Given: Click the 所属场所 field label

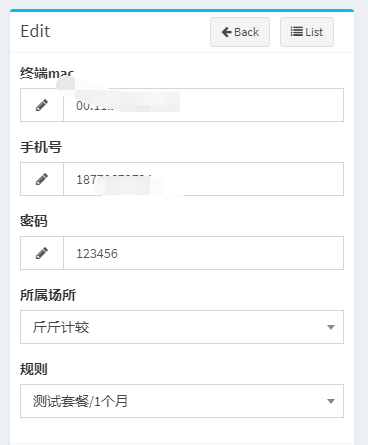Looking at the screenshot, I should [x=48, y=295].
